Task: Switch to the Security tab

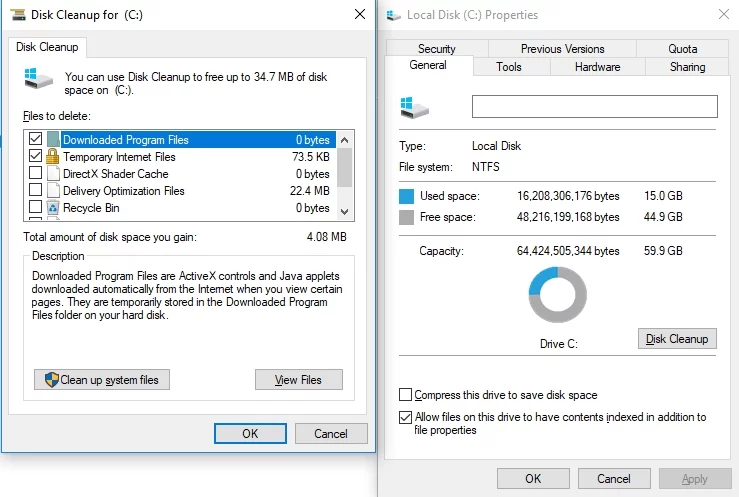Action: (x=437, y=48)
